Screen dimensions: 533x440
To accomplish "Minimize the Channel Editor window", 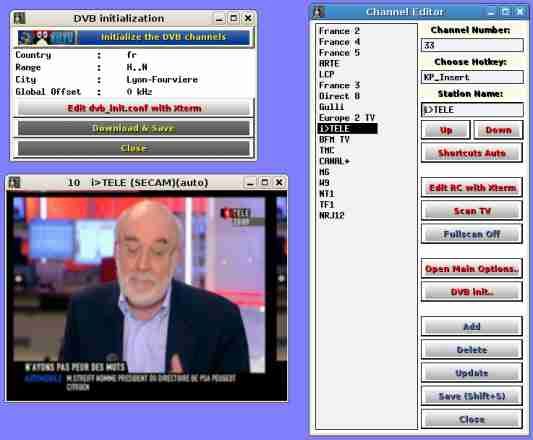I will point(492,12).
